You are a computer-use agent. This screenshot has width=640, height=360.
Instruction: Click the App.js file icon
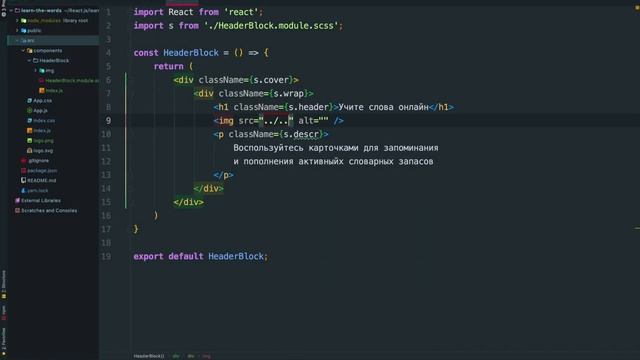(x=30, y=111)
